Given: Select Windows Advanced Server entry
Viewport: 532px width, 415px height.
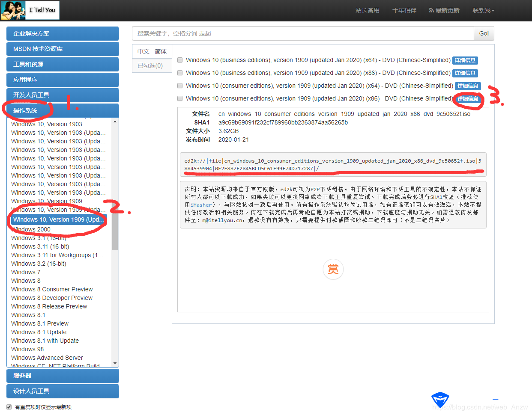Looking at the screenshot, I should (47, 358).
